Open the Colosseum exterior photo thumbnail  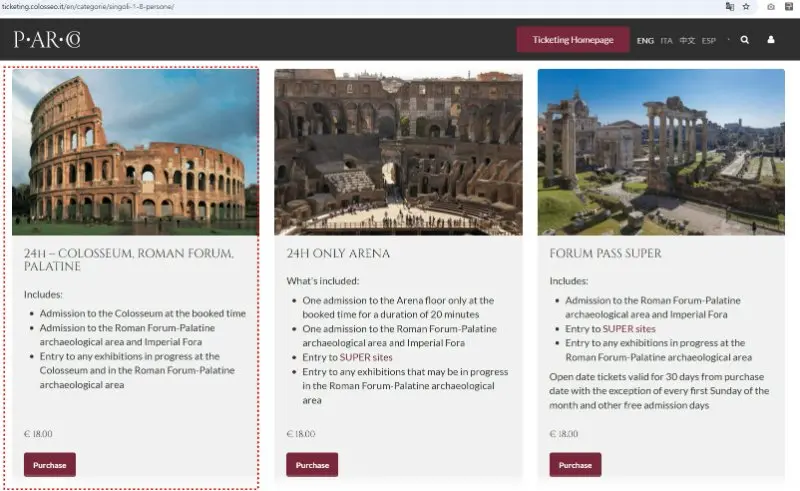tap(135, 152)
